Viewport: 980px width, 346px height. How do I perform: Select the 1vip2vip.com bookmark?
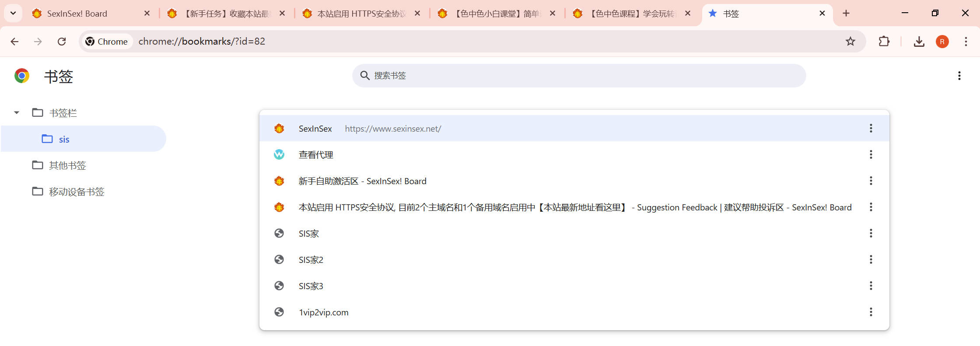click(x=574, y=312)
